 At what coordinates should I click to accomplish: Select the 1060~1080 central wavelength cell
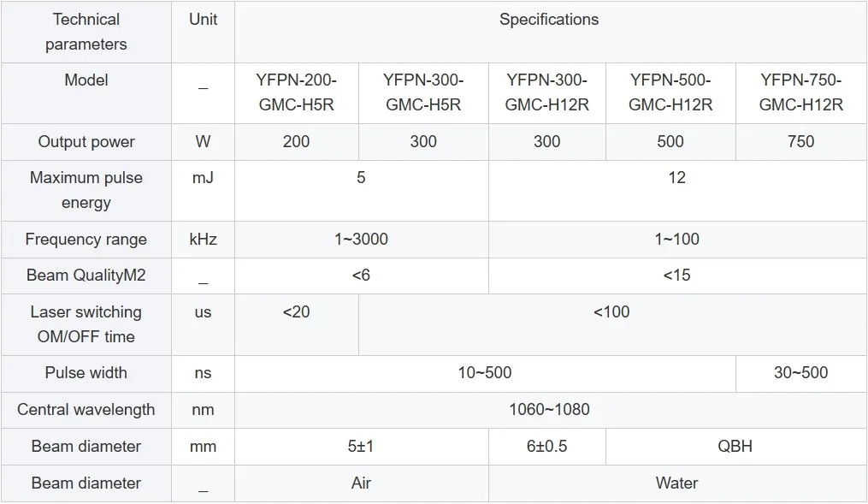551,410
